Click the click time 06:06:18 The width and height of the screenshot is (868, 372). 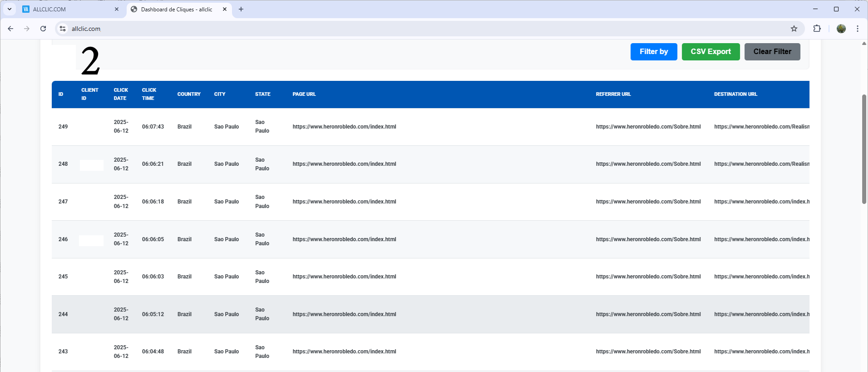pyautogui.click(x=153, y=202)
